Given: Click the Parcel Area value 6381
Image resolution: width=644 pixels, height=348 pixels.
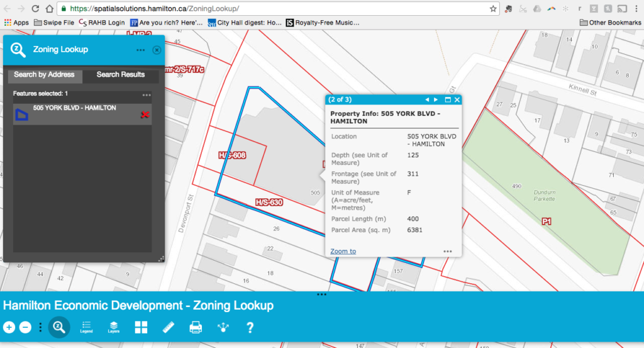Looking at the screenshot, I should 414,230.
